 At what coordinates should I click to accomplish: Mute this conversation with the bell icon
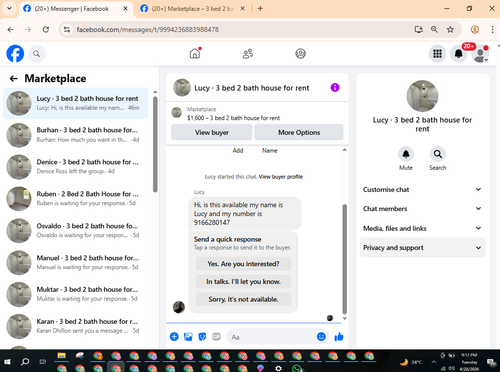click(406, 154)
